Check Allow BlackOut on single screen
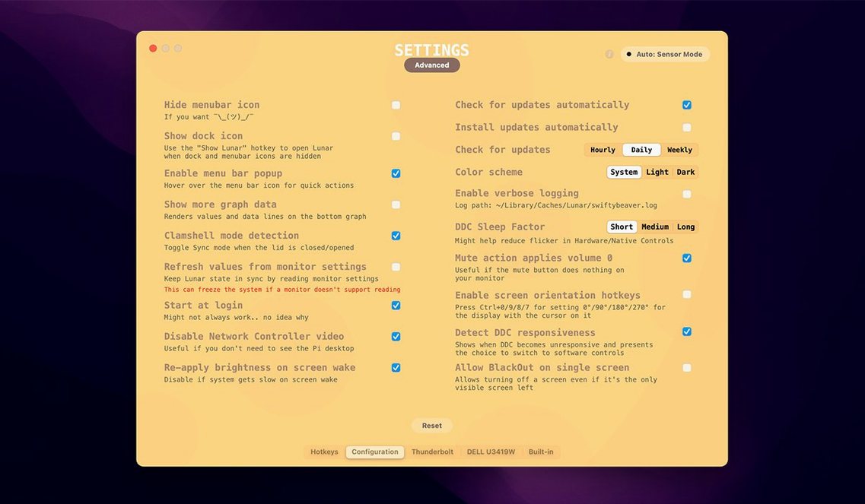This screenshot has width=865, height=504. (x=687, y=368)
